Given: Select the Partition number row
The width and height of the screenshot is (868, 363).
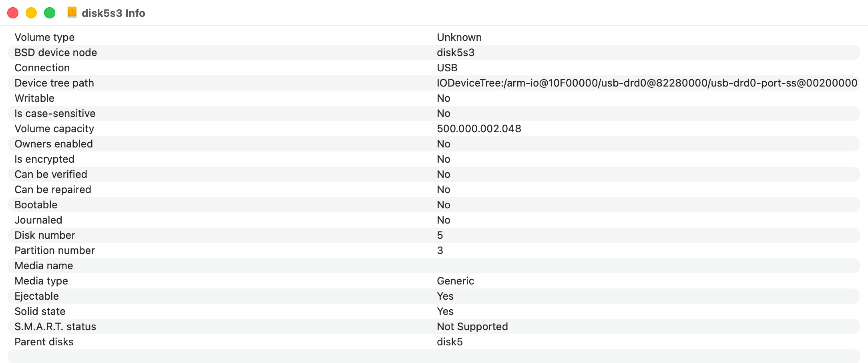Looking at the screenshot, I should (x=434, y=250).
